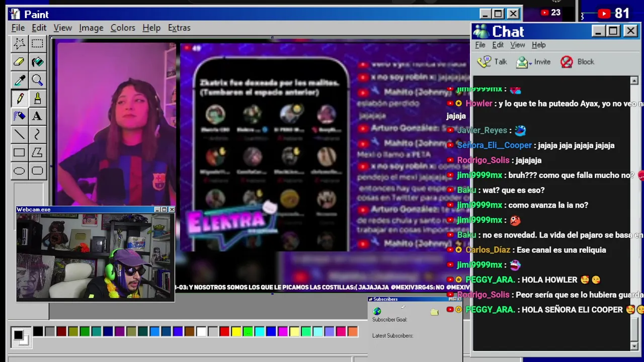Pick the cyan color swatch
The width and height of the screenshot is (644, 362).
(x=260, y=331)
